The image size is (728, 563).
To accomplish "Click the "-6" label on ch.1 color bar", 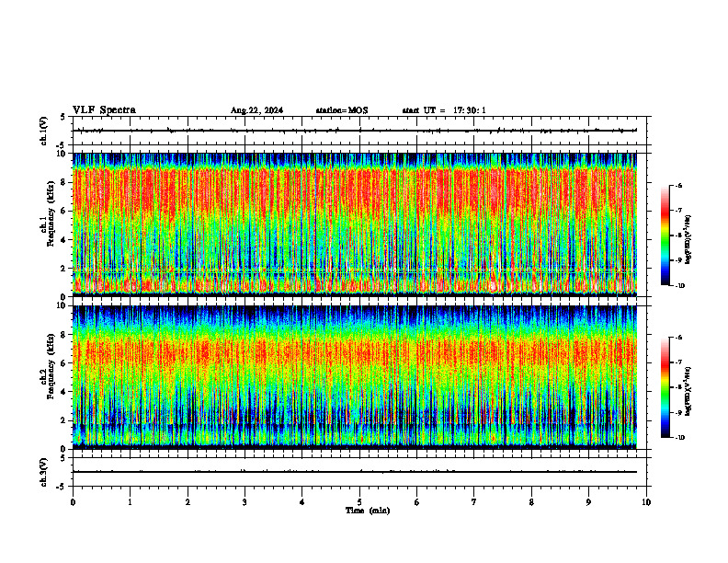I will click(x=678, y=185).
